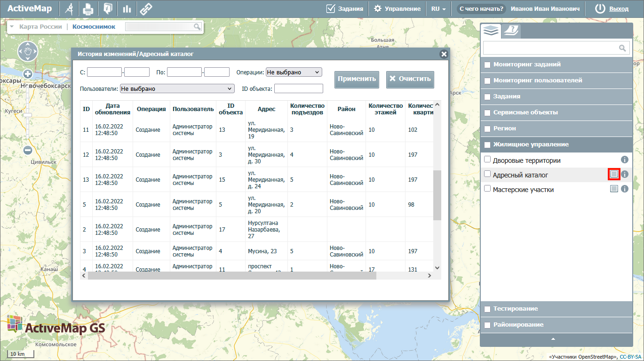Screen dimensions: 644x361
Task: Zoom in with the map plus button
Action: [28, 74]
